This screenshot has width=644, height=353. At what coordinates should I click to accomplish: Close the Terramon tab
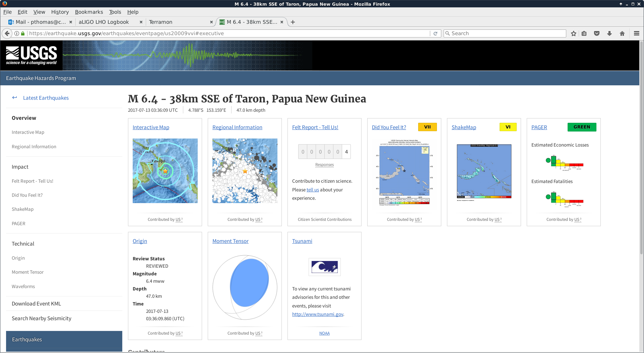coord(211,22)
